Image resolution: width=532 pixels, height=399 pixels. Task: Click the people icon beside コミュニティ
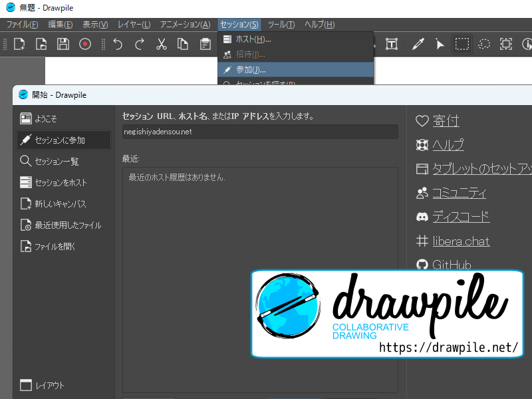(422, 193)
